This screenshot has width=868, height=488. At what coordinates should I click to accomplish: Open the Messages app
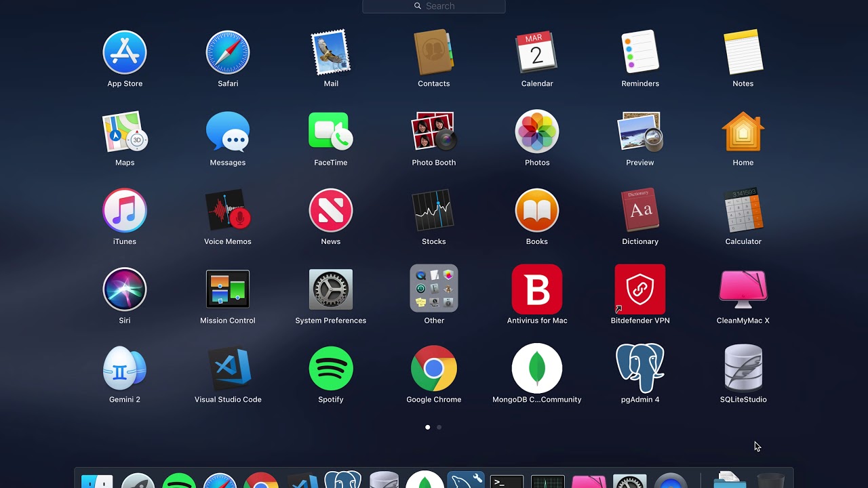pyautogui.click(x=228, y=131)
